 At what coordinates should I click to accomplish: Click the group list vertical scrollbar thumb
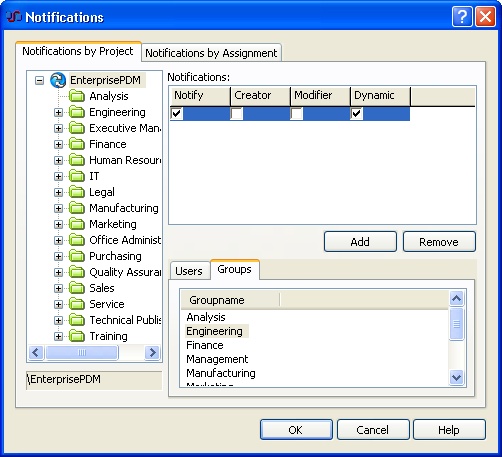[x=456, y=324]
